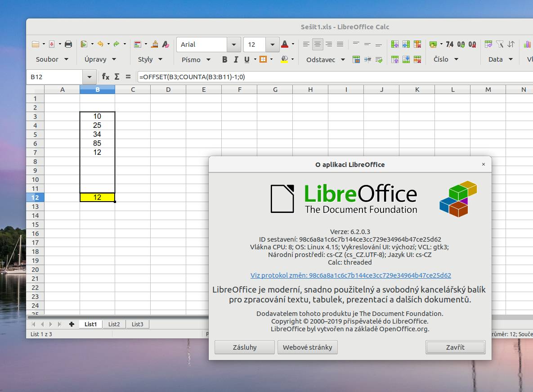Delete the selected columns
The width and height of the screenshot is (533, 392).
point(417,44)
